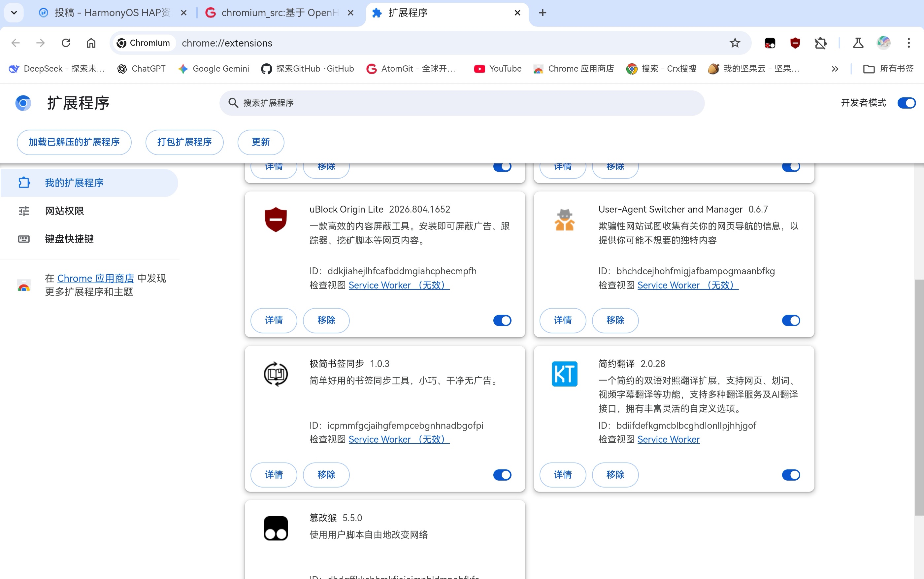Go forward with the forward arrow
The image size is (924, 579).
point(41,43)
